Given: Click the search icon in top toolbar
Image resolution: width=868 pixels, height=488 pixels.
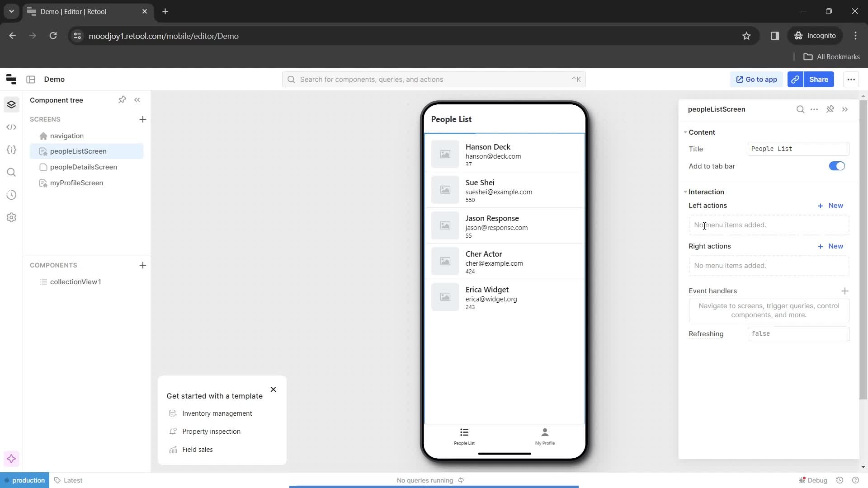Looking at the screenshot, I should click(x=292, y=79).
